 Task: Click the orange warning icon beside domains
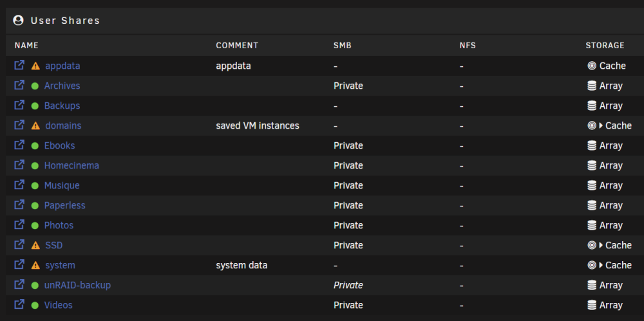pyautogui.click(x=35, y=125)
